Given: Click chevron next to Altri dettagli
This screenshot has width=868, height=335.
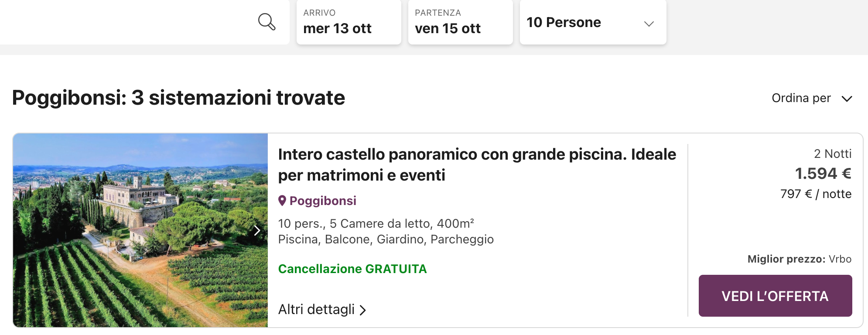Looking at the screenshot, I should 362,310.
